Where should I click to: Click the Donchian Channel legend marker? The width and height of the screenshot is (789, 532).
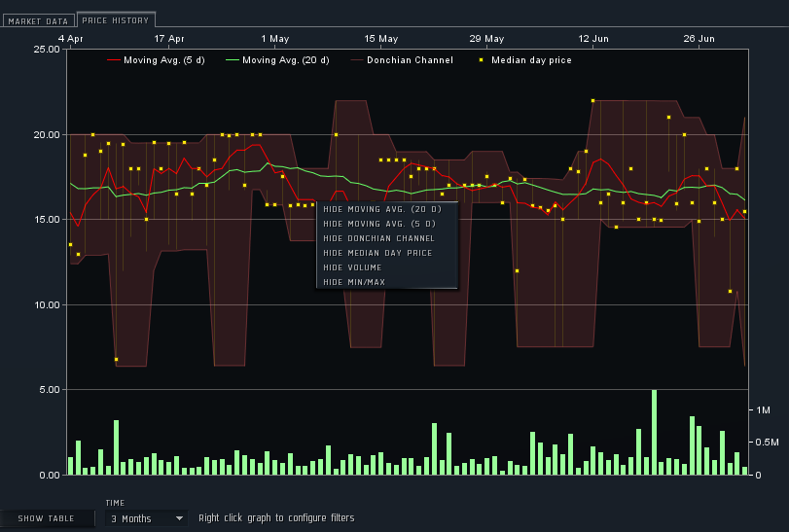pyautogui.click(x=357, y=60)
